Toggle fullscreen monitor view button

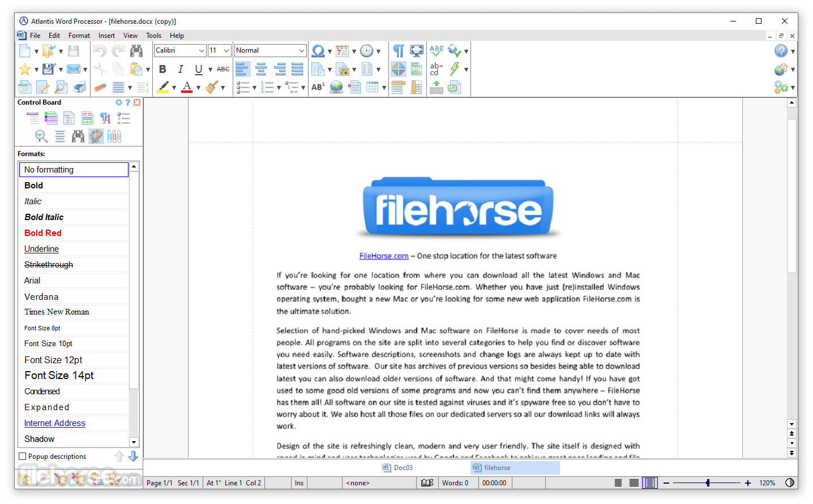pos(417,51)
